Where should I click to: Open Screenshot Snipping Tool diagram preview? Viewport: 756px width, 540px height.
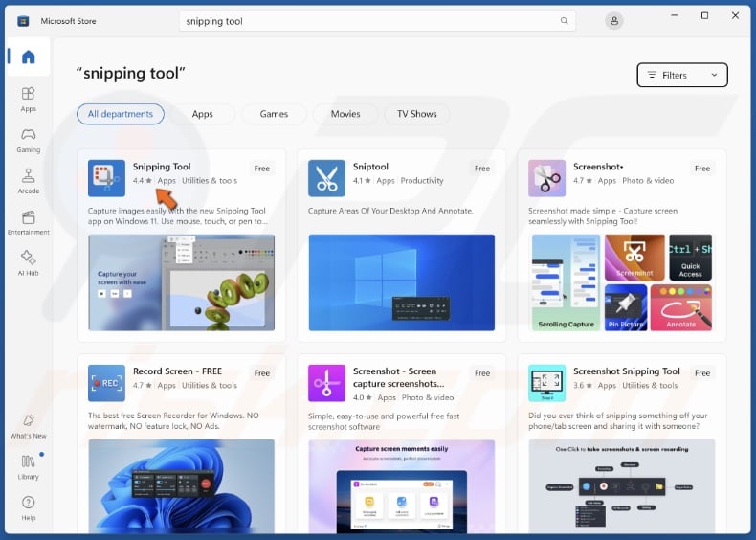(622, 486)
